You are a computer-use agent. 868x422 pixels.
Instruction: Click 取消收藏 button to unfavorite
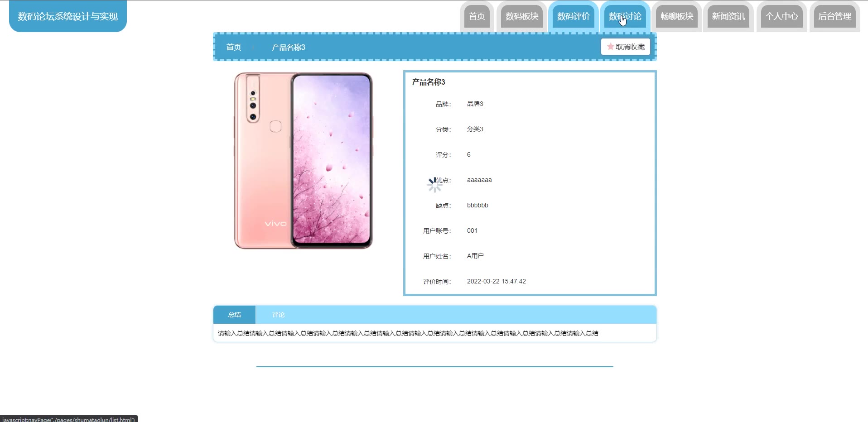(x=626, y=47)
